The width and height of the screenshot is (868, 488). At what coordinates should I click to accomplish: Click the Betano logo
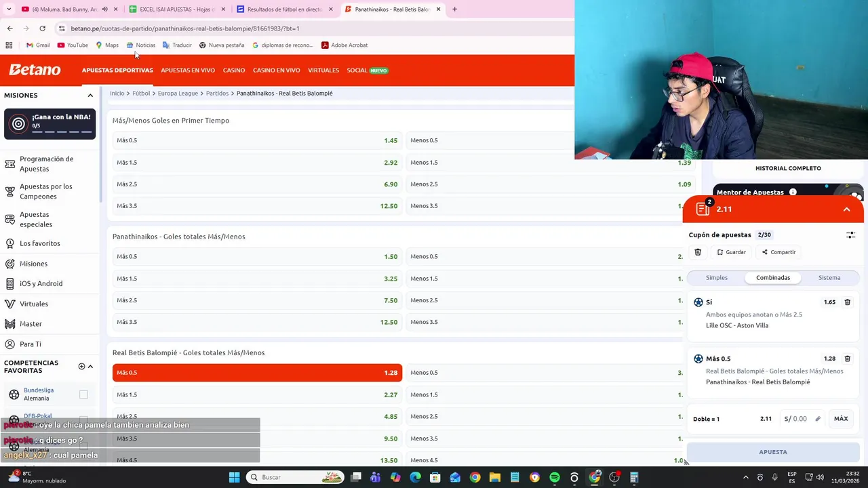[x=35, y=70]
